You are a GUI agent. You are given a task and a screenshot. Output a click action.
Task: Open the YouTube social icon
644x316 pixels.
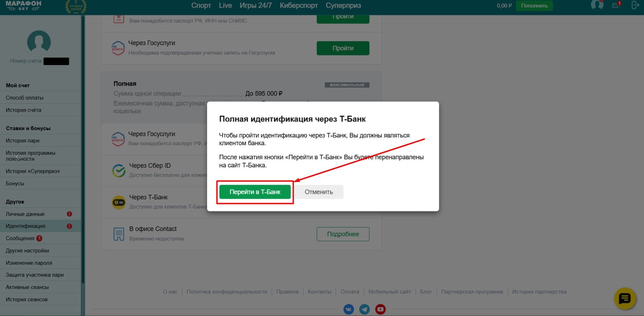[x=380, y=309]
